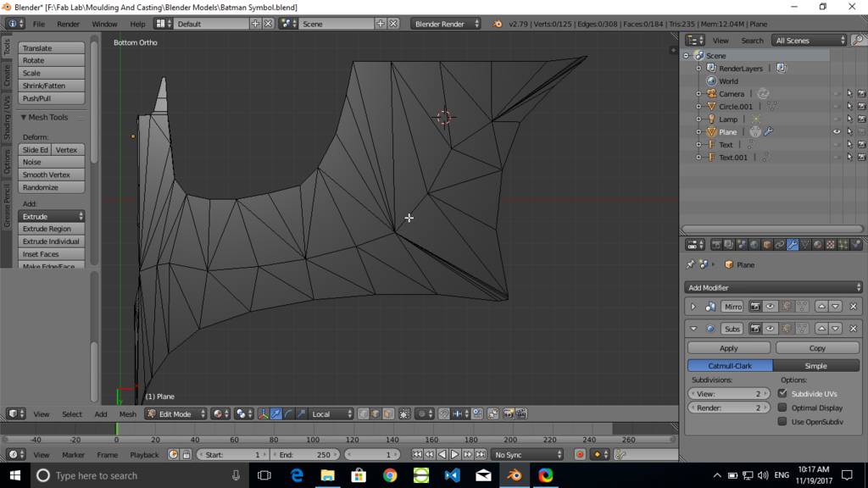Open the Materials properties tab icon

817,245
